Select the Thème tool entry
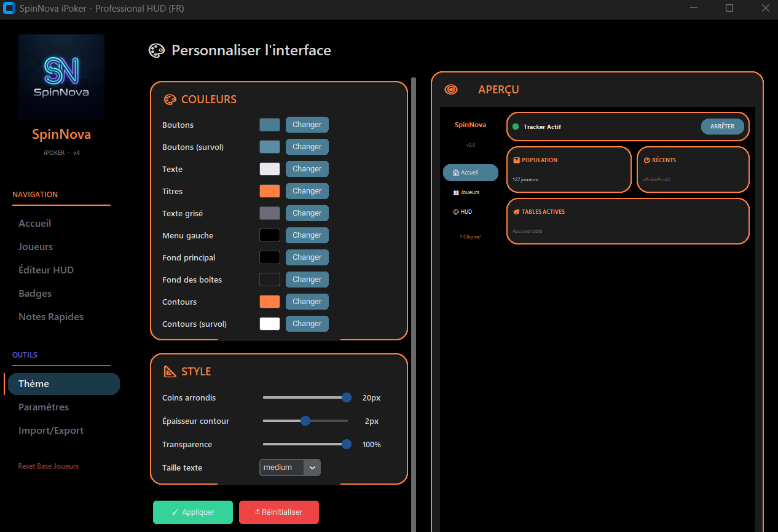 (x=64, y=384)
